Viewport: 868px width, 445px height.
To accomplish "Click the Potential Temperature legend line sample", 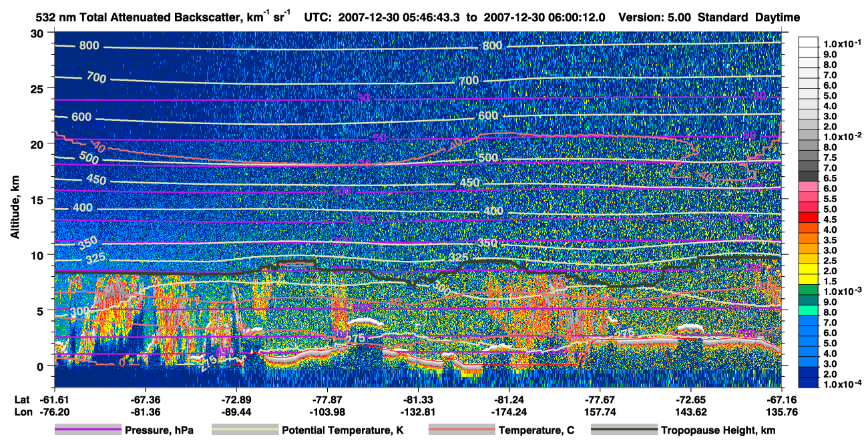I will pyautogui.click(x=244, y=430).
